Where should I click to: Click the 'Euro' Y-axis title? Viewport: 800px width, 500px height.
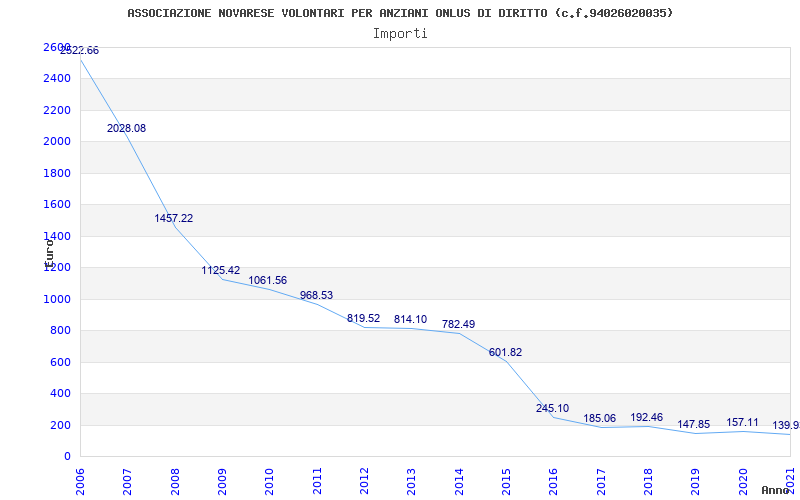point(49,254)
